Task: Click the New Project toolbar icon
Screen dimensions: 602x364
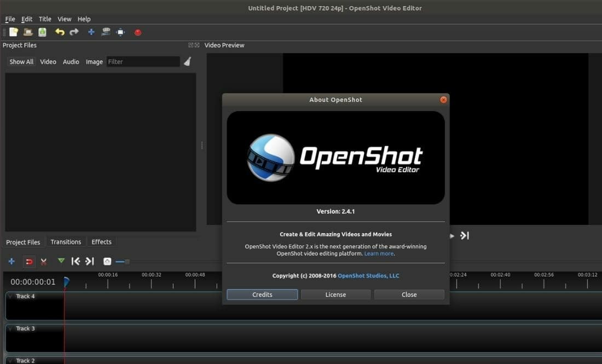Action: pos(14,32)
